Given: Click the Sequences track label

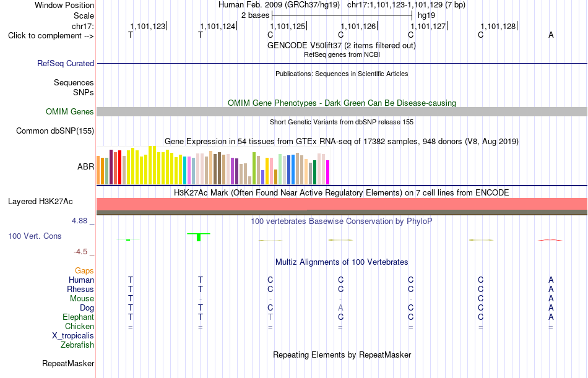Looking at the screenshot, I should (x=74, y=82).
